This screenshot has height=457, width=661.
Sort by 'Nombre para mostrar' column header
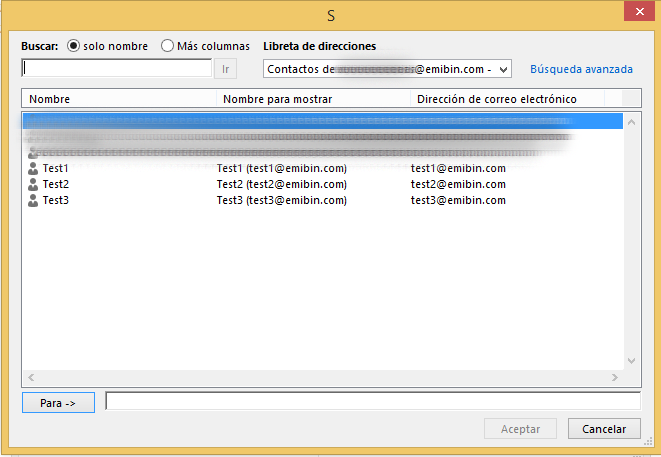[x=312, y=99]
